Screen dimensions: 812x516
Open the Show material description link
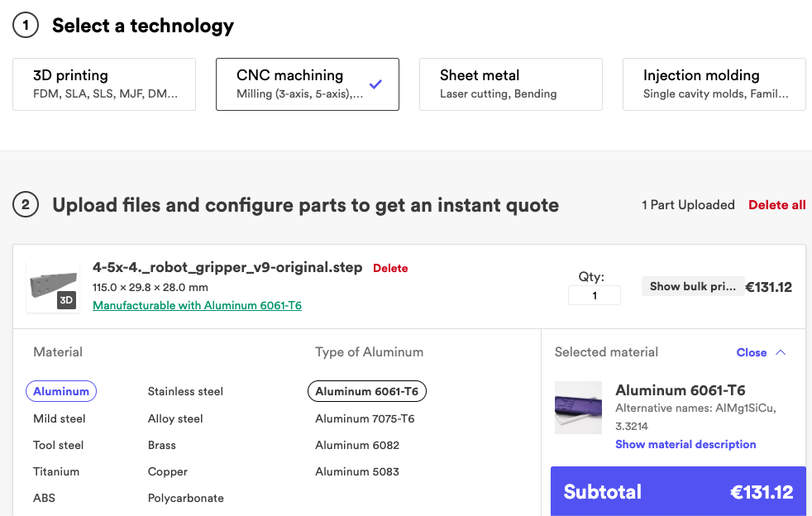685,445
